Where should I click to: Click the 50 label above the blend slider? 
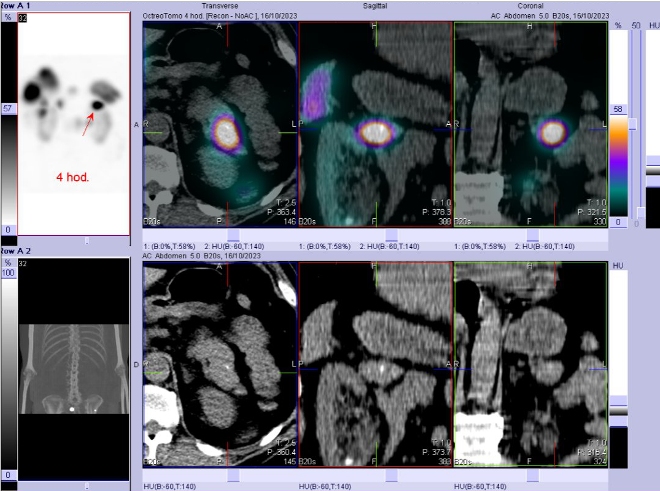tap(636, 26)
